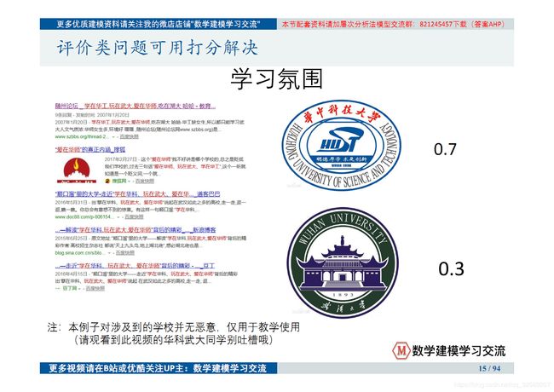Click the 豆丁网 source label
The width and height of the screenshot is (554, 392).
(x=69, y=289)
